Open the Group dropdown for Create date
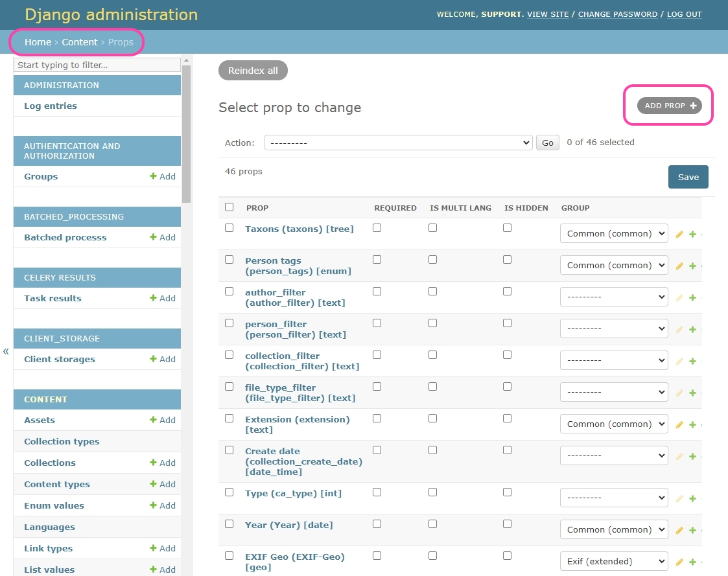728x576 pixels. pos(614,455)
